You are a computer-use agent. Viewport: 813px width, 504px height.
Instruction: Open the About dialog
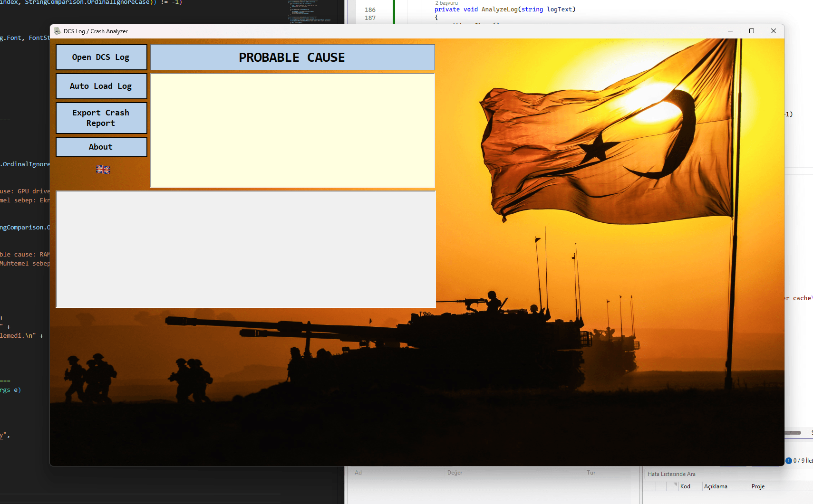tap(101, 147)
